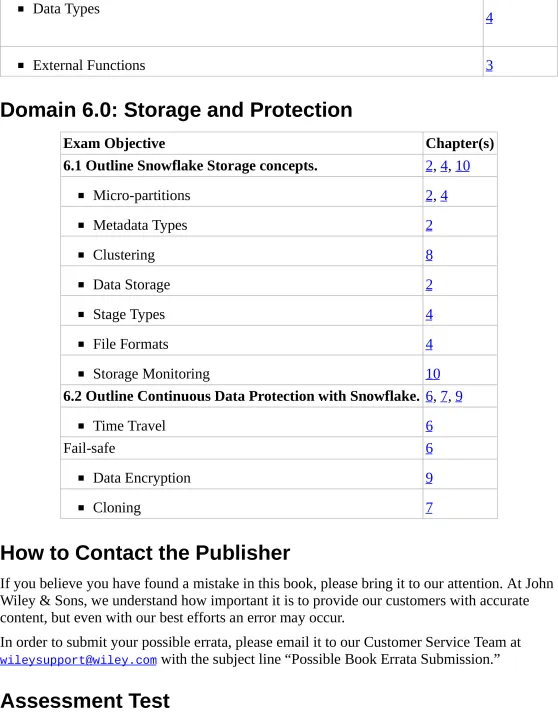This screenshot has height=720, width=558.
Task: Follow Clustering chapter 8 link
Action: point(429,255)
